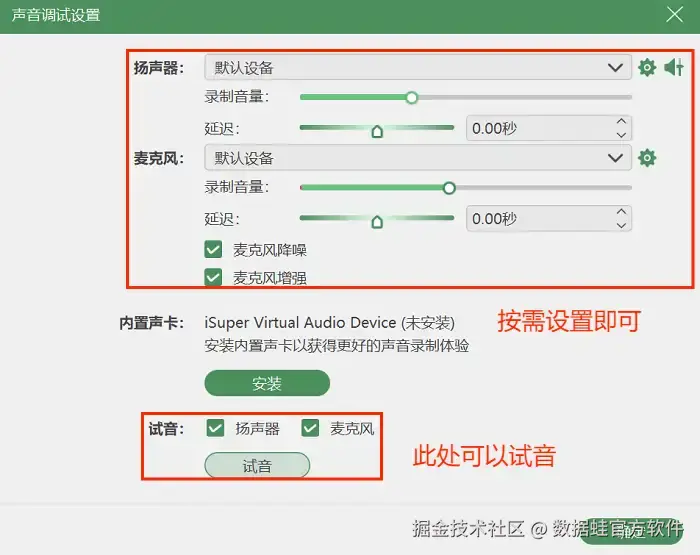This screenshot has height=555, width=700.
Task: Adjust the microphone 录制音量 slider handle
Action: [449, 188]
